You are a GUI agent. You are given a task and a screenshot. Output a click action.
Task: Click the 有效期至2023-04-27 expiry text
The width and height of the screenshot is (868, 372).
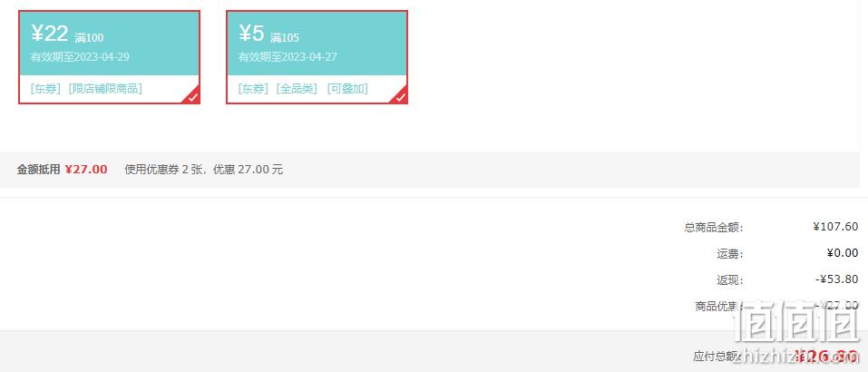288,57
